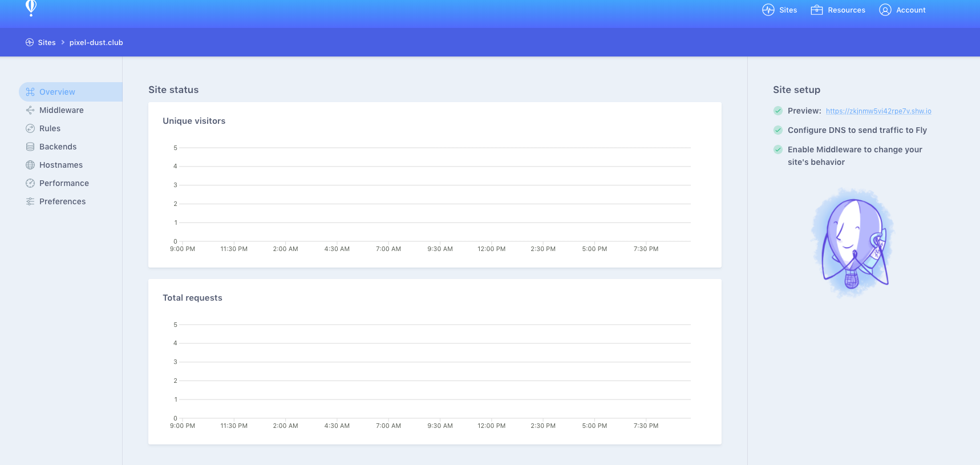The width and height of the screenshot is (980, 465).
Task: Click 5:00 PM on Total requests chart
Action: (x=594, y=426)
